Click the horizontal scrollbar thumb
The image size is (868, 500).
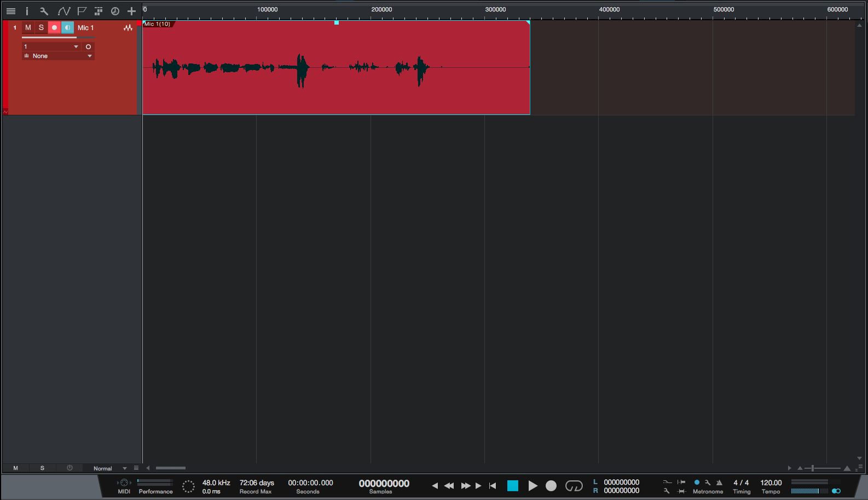point(171,468)
